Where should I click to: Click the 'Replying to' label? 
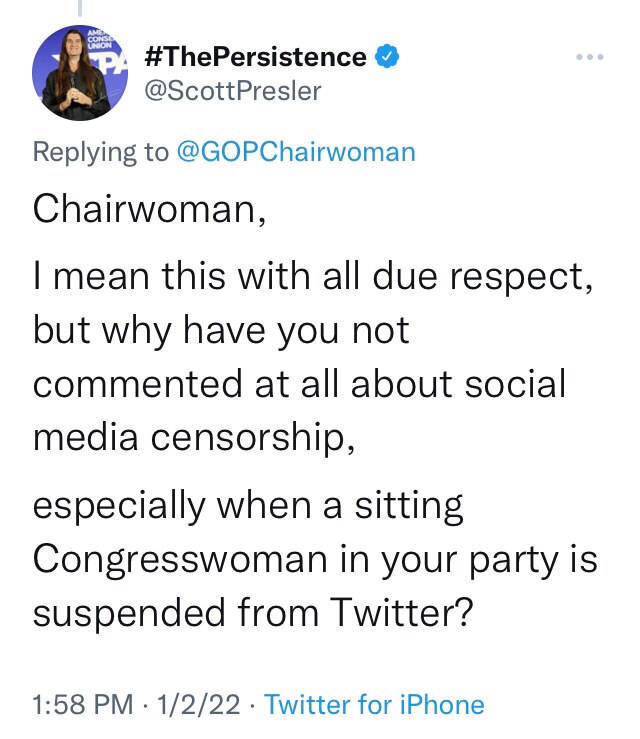(100, 153)
